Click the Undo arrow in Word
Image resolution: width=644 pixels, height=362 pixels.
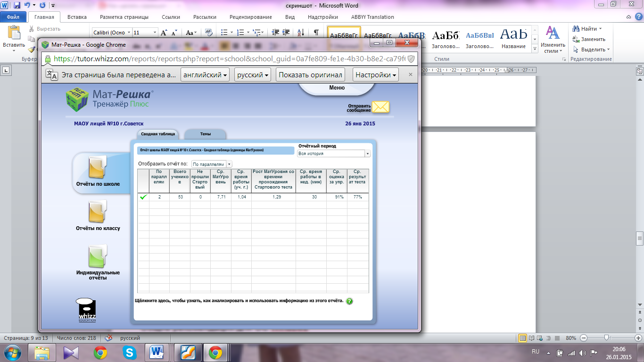point(27,5)
